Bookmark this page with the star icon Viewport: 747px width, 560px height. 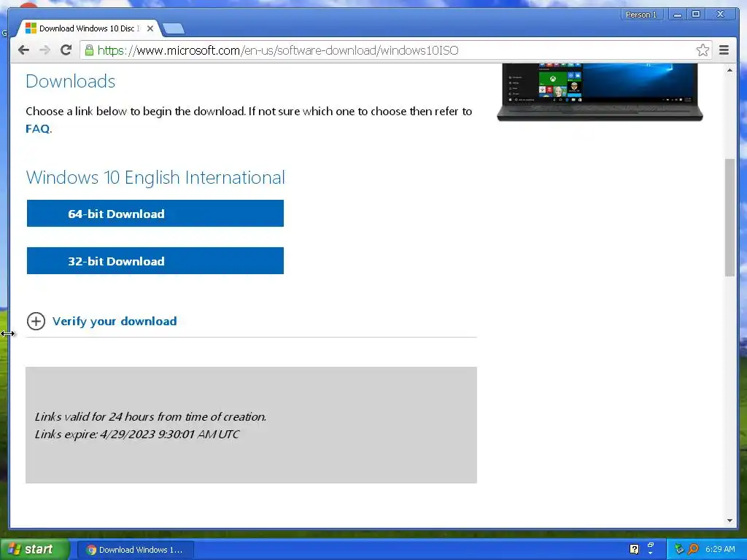703,50
